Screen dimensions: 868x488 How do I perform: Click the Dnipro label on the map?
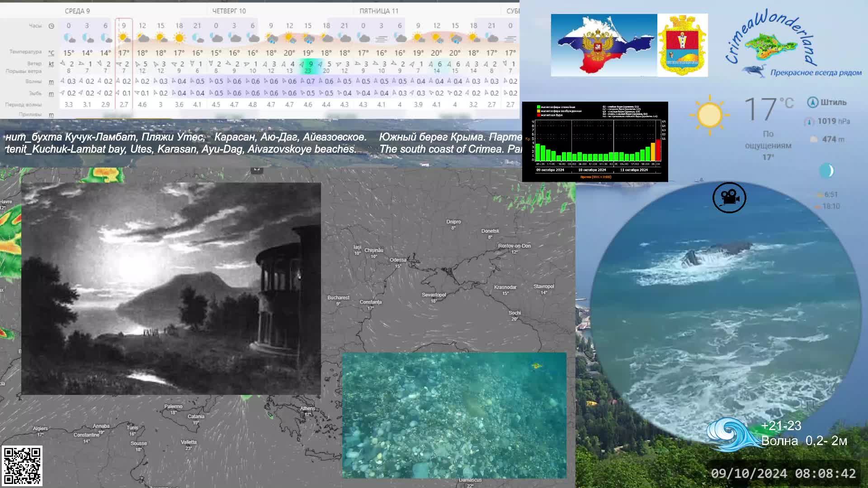(x=453, y=222)
